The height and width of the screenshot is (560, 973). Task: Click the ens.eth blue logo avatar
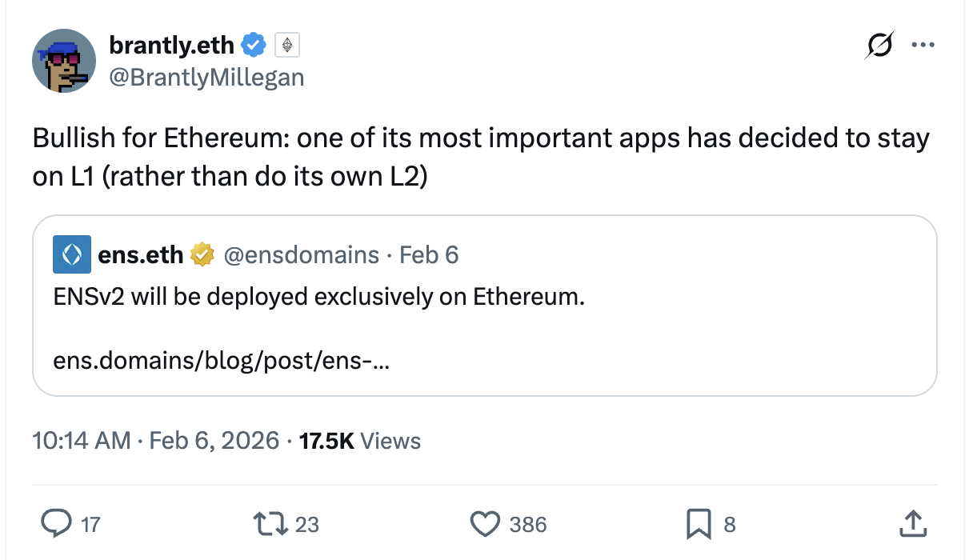click(72, 255)
